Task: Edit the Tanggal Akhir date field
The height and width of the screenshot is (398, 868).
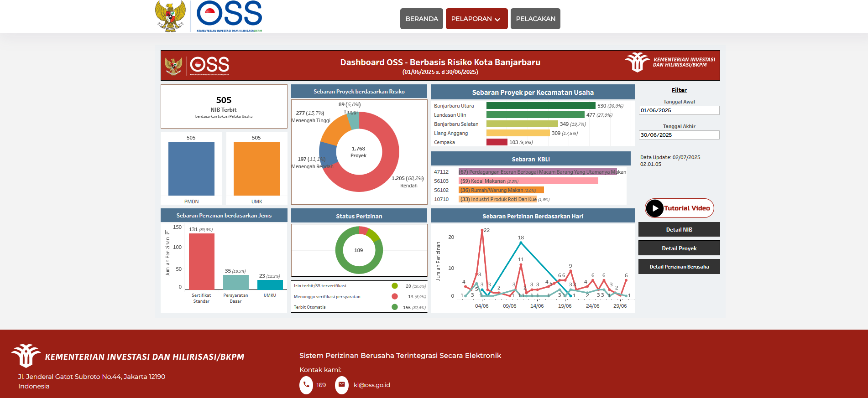Action: pos(679,135)
